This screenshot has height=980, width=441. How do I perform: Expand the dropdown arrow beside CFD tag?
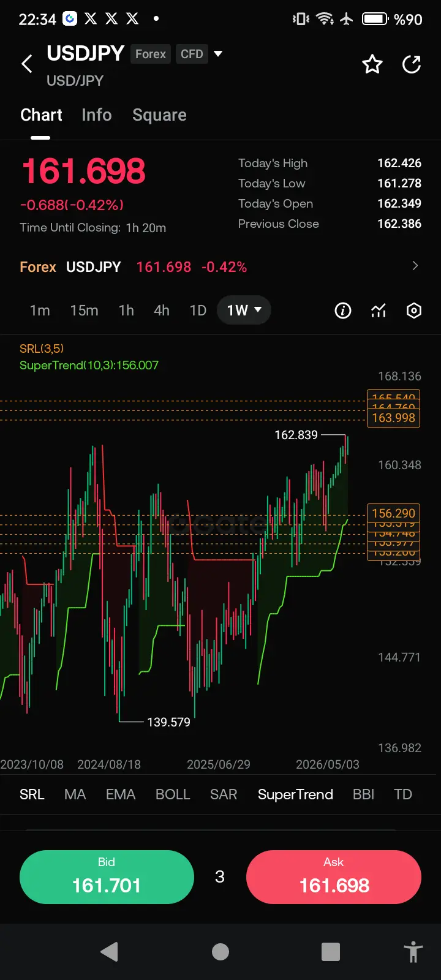pos(218,54)
